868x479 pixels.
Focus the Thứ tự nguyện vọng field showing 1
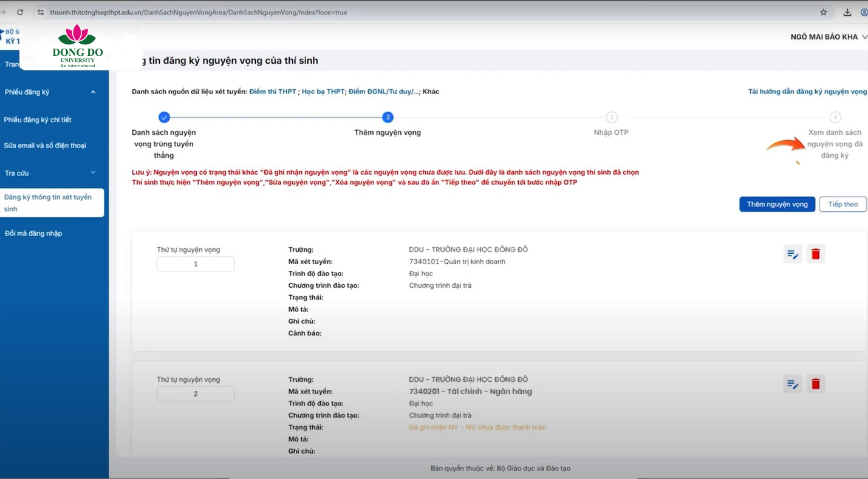click(x=196, y=264)
